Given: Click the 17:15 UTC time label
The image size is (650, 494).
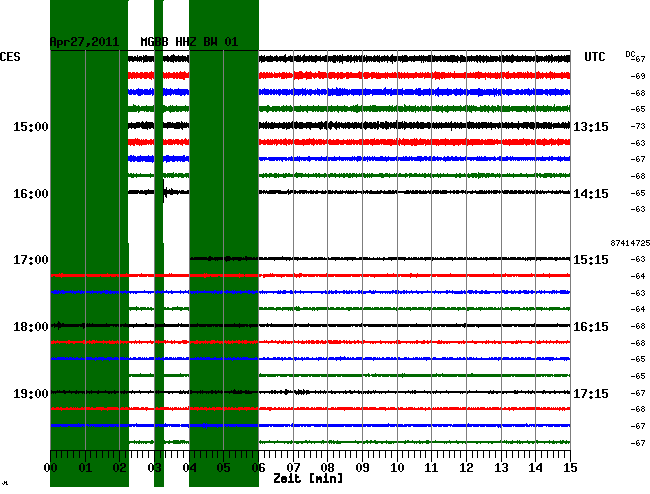Looking at the screenshot, I should pos(591,393).
